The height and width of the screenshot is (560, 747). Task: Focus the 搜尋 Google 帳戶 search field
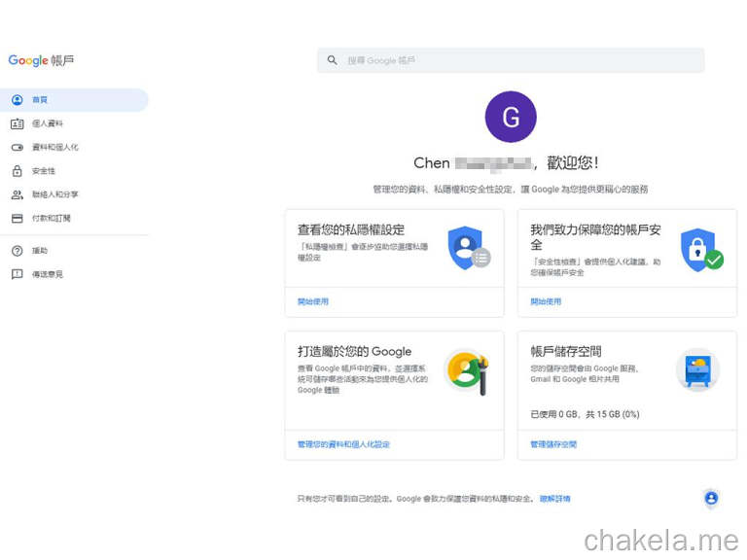tap(511, 60)
